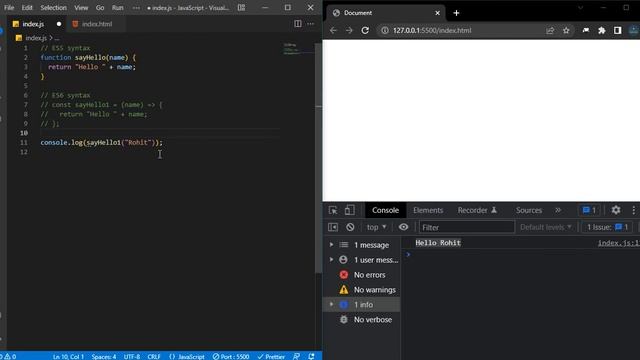Create a live expression with the eye icon

tap(403, 227)
